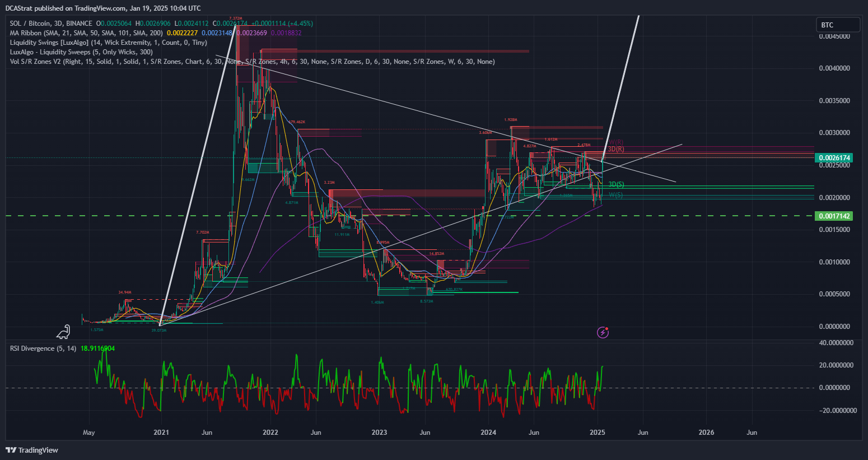This screenshot has width=868, height=460.
Task: Click the green 3D(S) support zone label
Action: (616, 184)
